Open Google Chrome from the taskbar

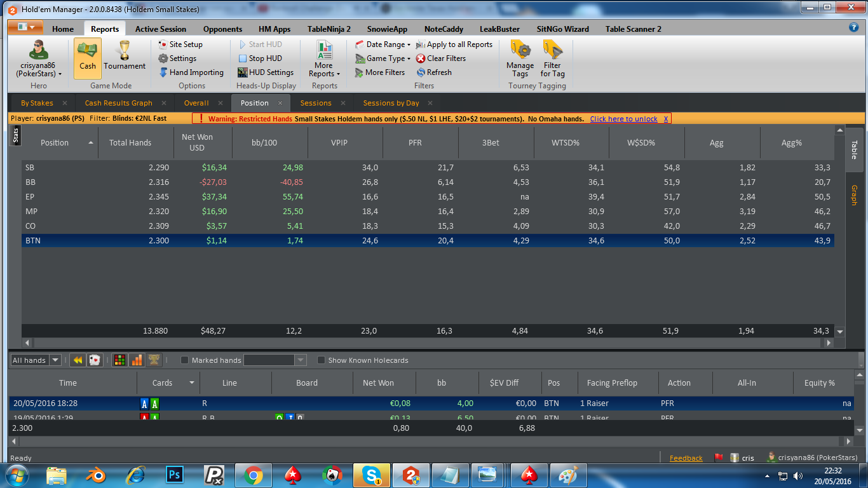pyautogui.click(x=253, y=475)
